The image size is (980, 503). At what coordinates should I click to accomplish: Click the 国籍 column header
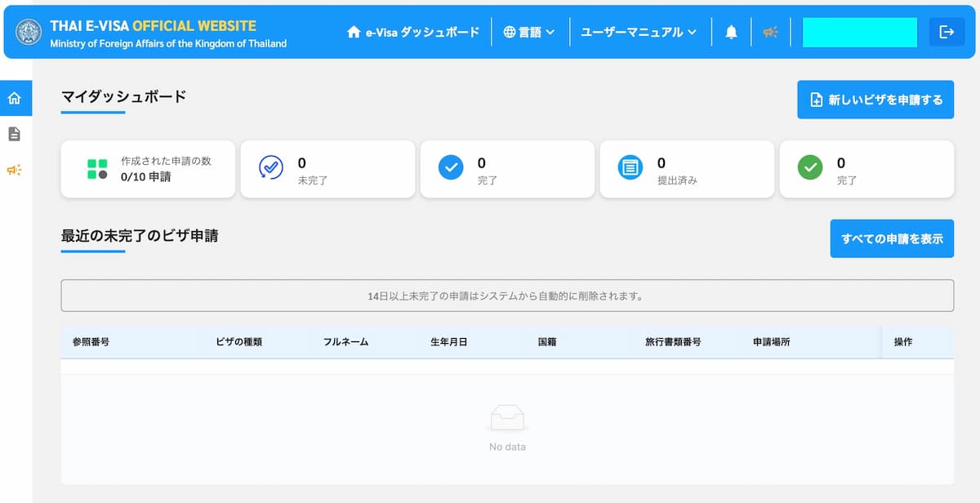(547, 342)
